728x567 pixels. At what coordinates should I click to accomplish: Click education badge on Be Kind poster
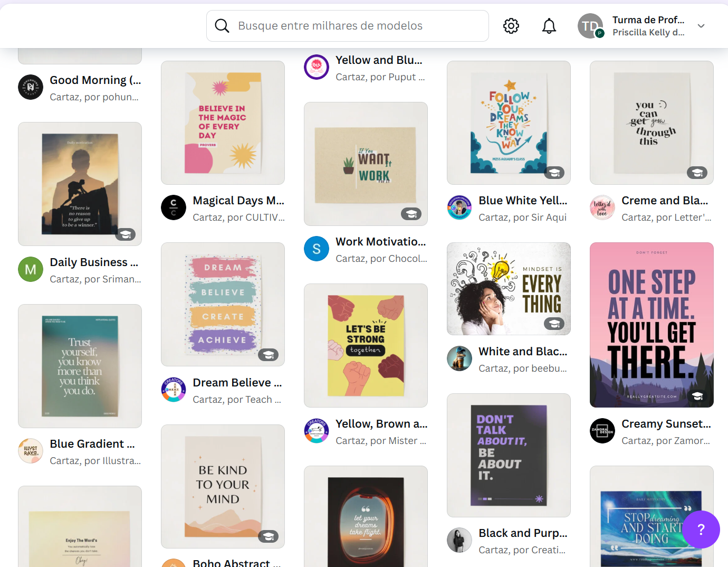click(268, 537)
